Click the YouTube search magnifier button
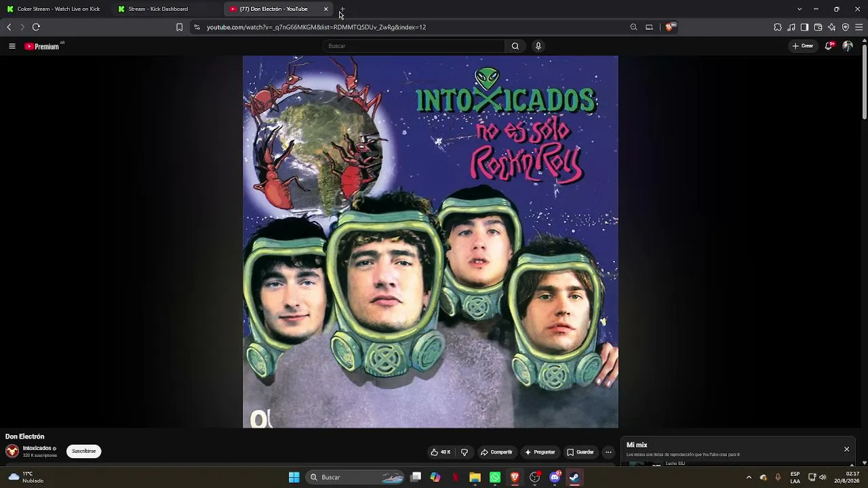This screenshot has height=488, width=868. coord(515,46)
